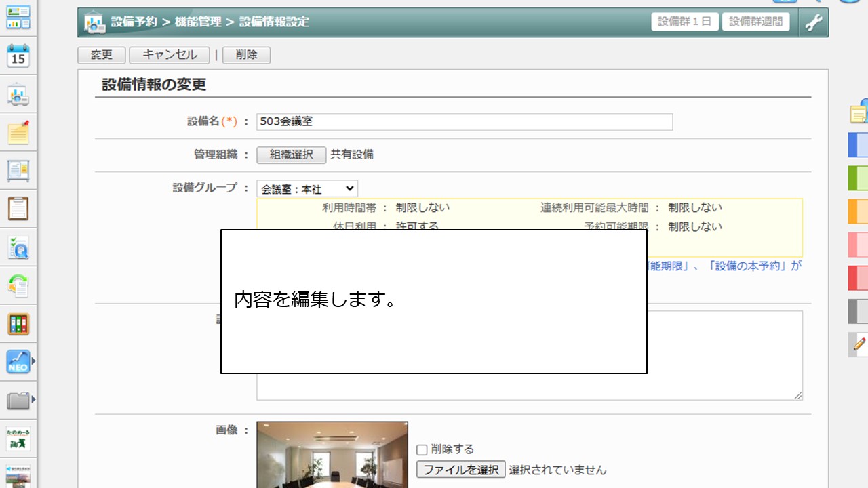Image resolution: width=868 pixels, height=488 pixels.
Task: Click the 設備情報の変更 heading
Action: coord(154,85)
